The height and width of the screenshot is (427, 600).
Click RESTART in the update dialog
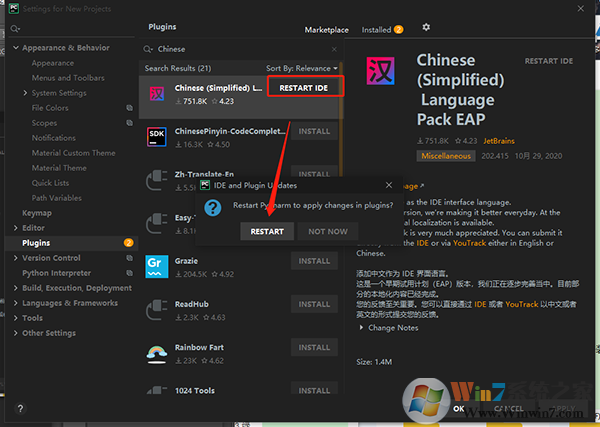[267, 231]
